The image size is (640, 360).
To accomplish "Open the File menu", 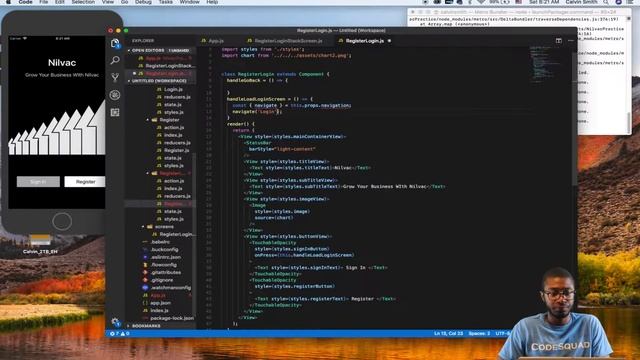I will 43,2.
